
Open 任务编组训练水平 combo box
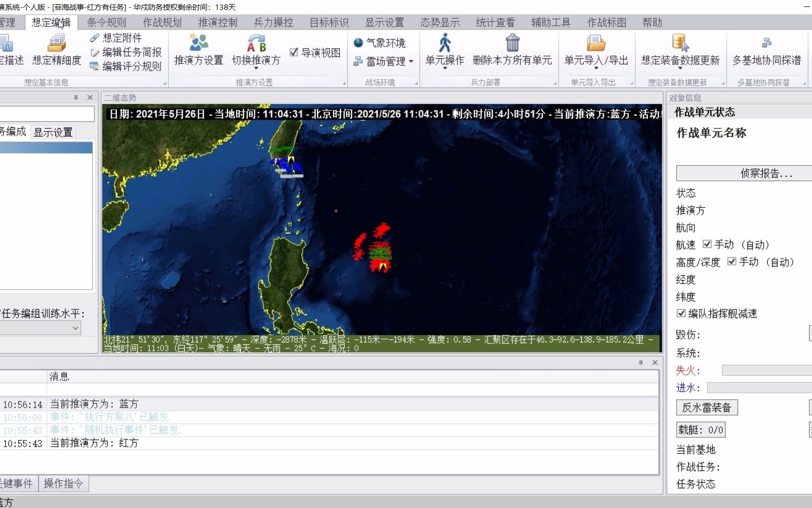41,328
